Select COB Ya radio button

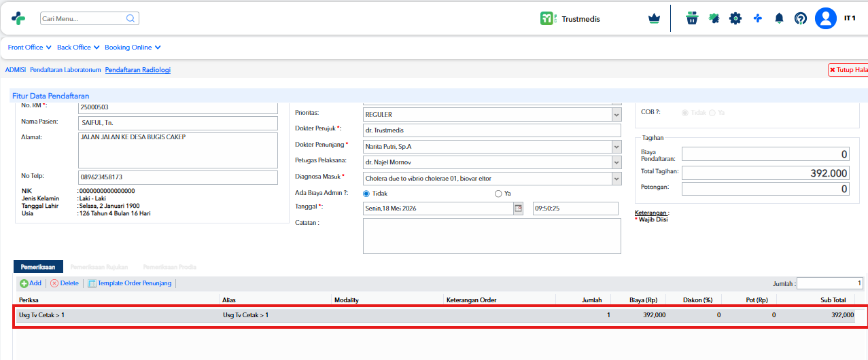pyautogui.click(x=712, y=112)
